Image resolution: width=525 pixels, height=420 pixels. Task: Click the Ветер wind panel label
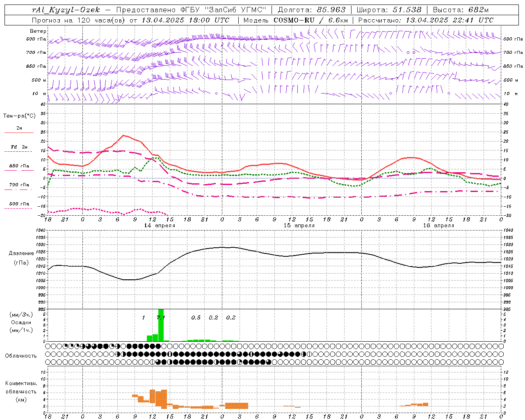[x=38, y=31]
